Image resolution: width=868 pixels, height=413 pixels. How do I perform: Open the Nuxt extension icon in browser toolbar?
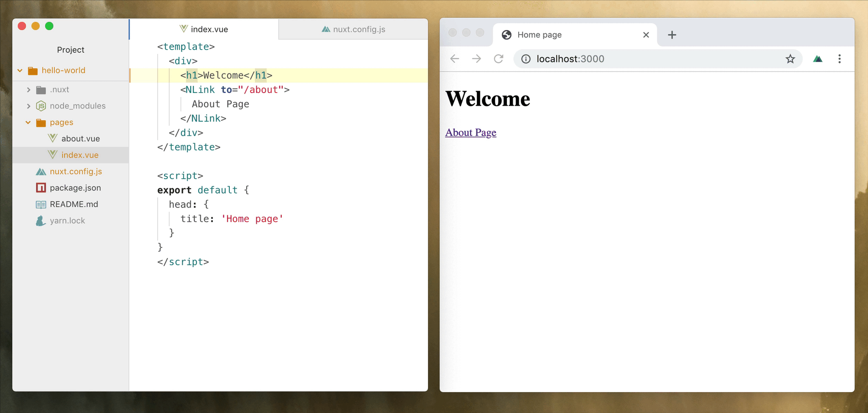coord(817,59)
